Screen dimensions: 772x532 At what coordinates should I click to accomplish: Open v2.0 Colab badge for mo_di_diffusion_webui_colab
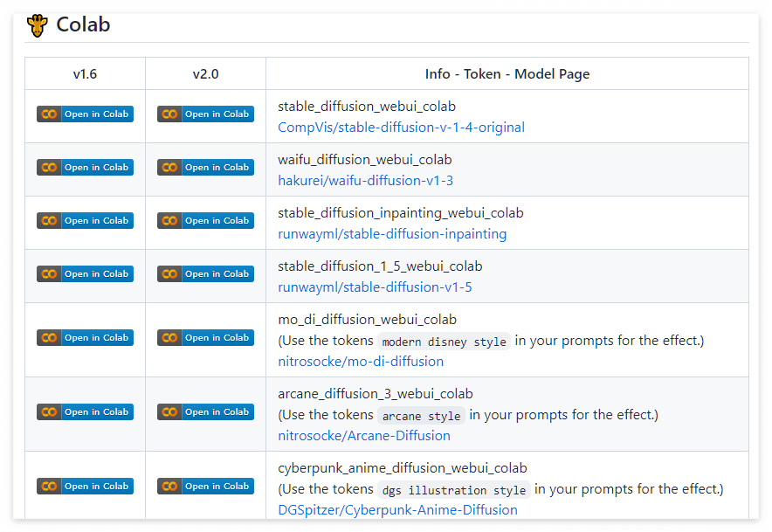(205, 337)
